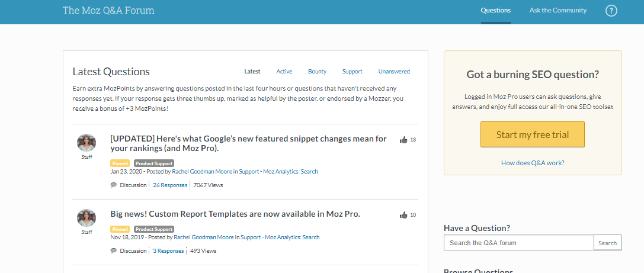Screen dimensions: 644x273
Task: Switch to the Latest filter tab
Action: point(252,72)
